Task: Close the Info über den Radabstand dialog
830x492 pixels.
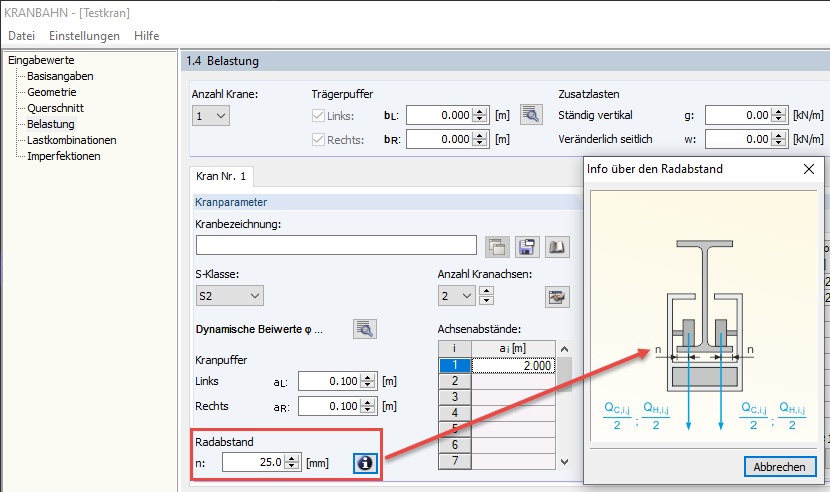Action: (x=809, y=169)
